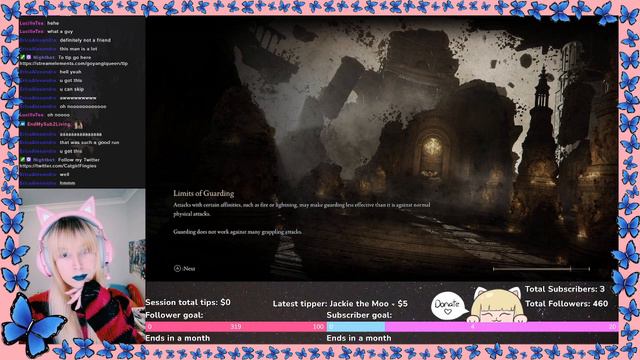This screenshot has height=360, width=640.
Task: Click the badge beside EndMySub2Living's name
Action: (22, 124)
